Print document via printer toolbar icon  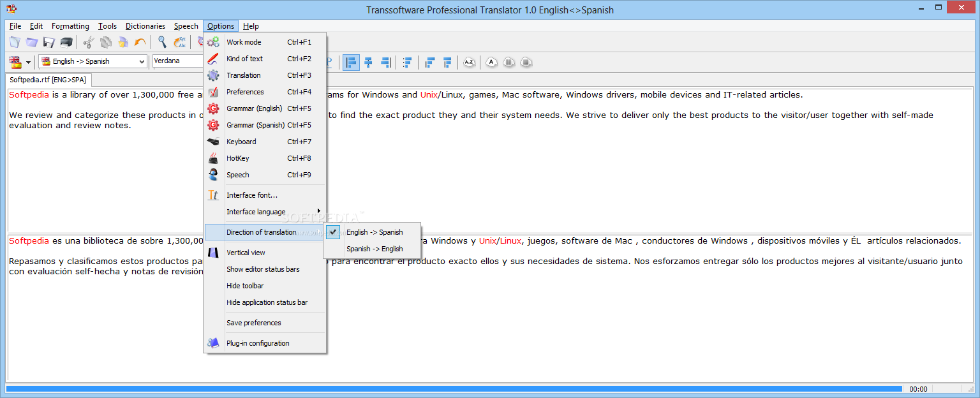coord(66,42)
